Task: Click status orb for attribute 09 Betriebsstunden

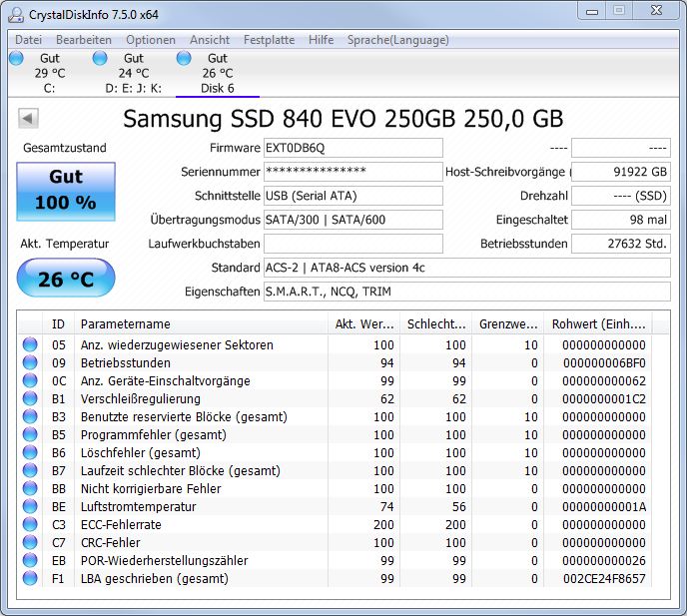Action: [x=30, y=362]
